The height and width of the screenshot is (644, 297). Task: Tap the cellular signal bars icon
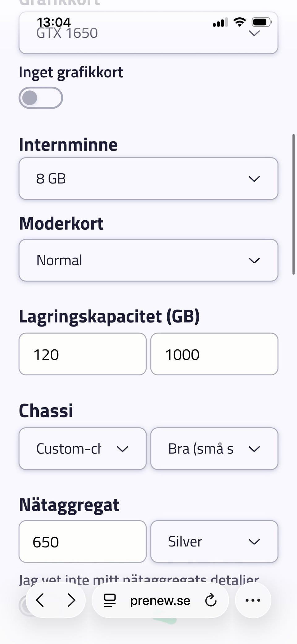(x=220, y=22)
